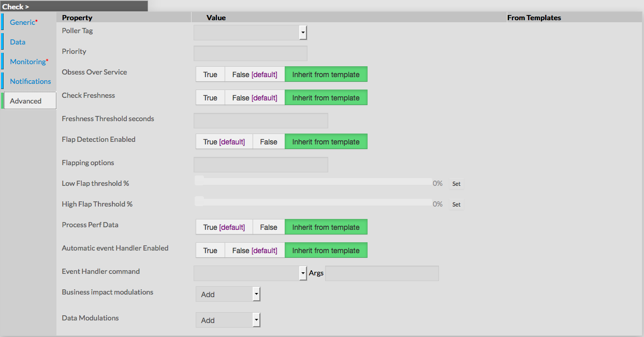Image resolution: width=644 pixels, height=337 pixels.
Task: Open the Notifications tab
Action: click(x=31, y=81)
